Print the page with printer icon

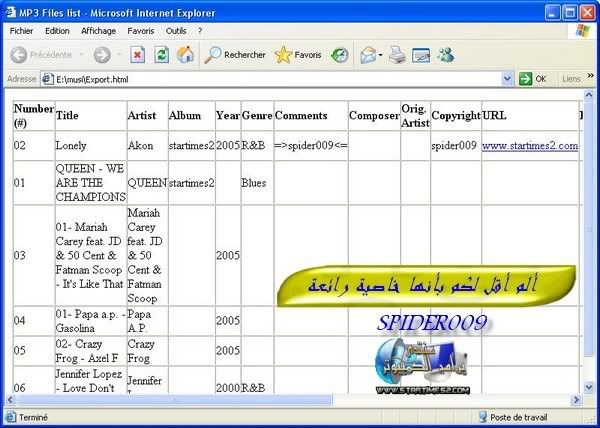(x=397, y=55)
